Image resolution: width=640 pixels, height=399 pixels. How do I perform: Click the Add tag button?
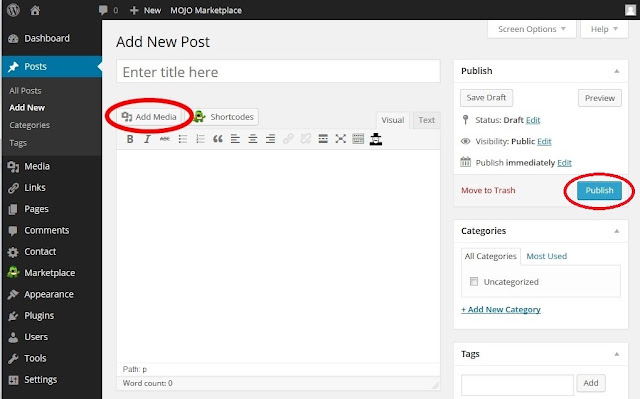click(x=591, y=383)
